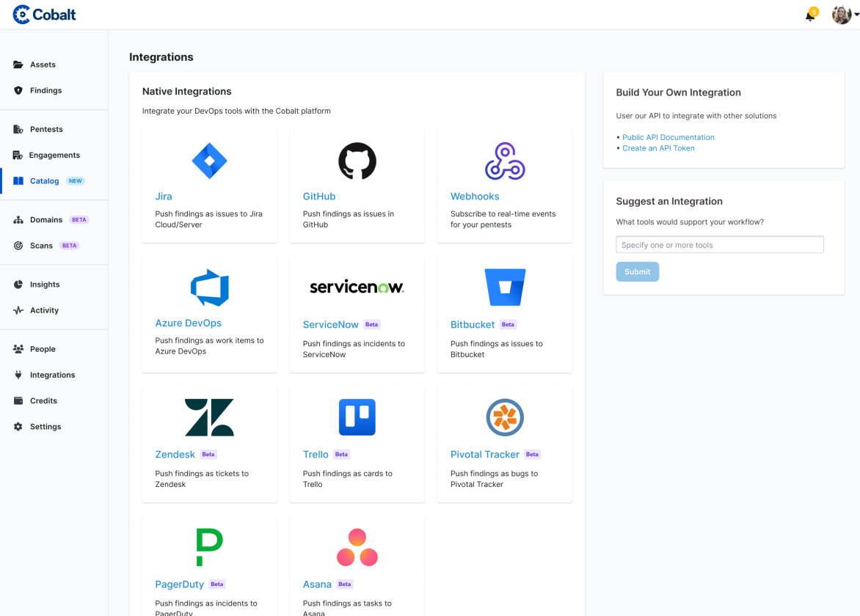Click the BETA badge beside Domains
The width and height of the screenshot is (860, 616).
click(79, 220)
